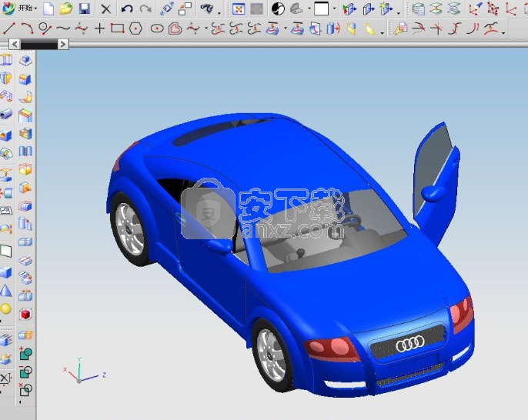Open a file with the folder icon
The image size is (528, 420).
click(66, 9)
